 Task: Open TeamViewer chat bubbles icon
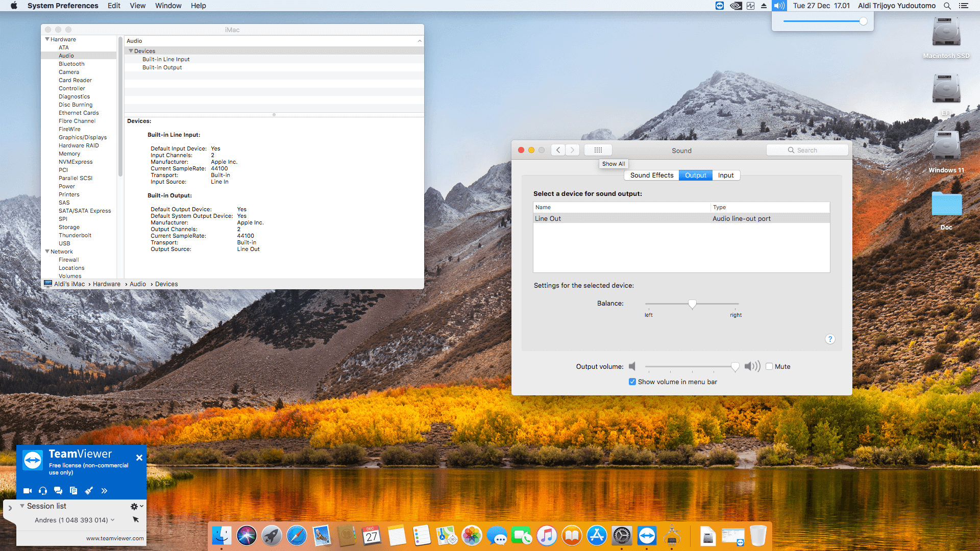pos(58,491)
